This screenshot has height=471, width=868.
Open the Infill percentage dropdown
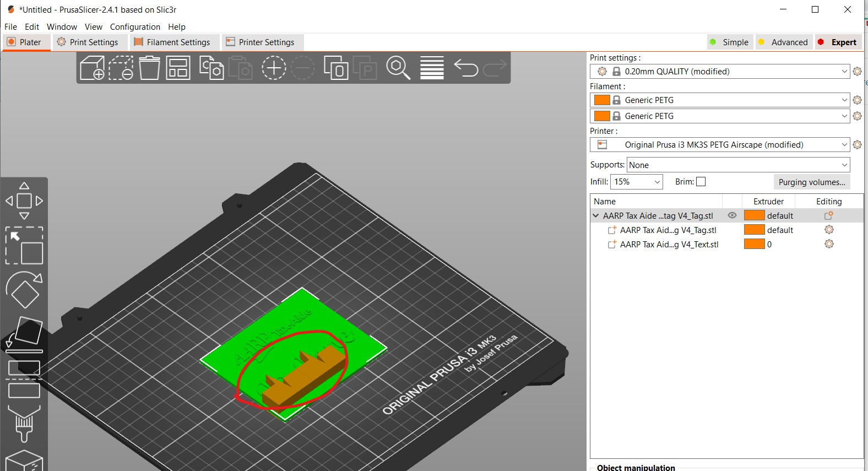636,181
